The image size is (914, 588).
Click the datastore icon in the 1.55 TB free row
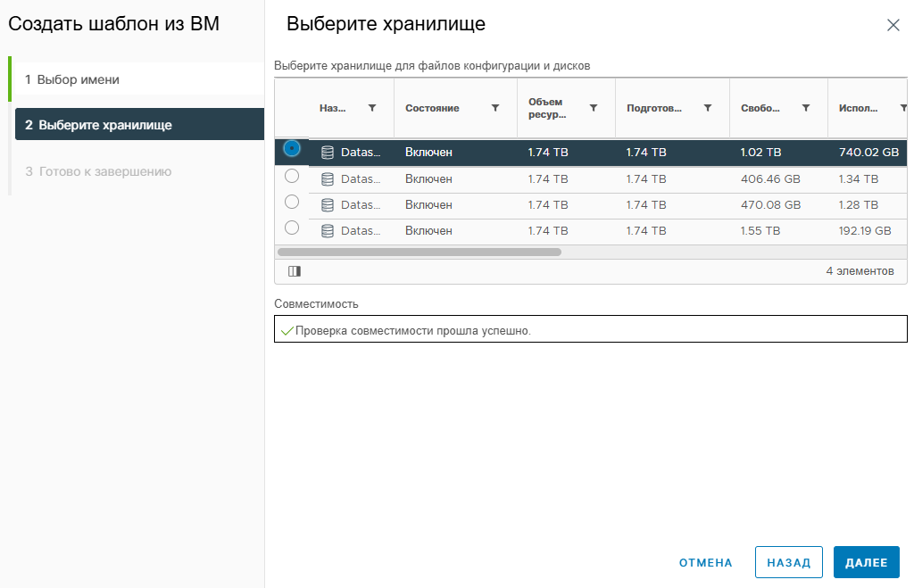[x=328, y=231]
